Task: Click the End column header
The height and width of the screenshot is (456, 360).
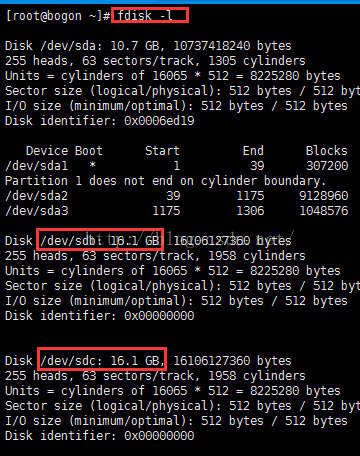Action: click(x=253, y=151)
